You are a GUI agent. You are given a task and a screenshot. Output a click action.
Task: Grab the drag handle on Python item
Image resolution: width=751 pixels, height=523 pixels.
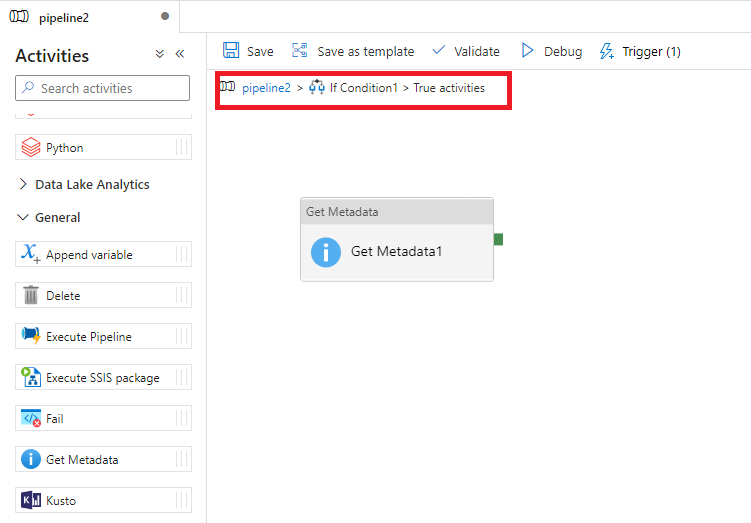182,147
